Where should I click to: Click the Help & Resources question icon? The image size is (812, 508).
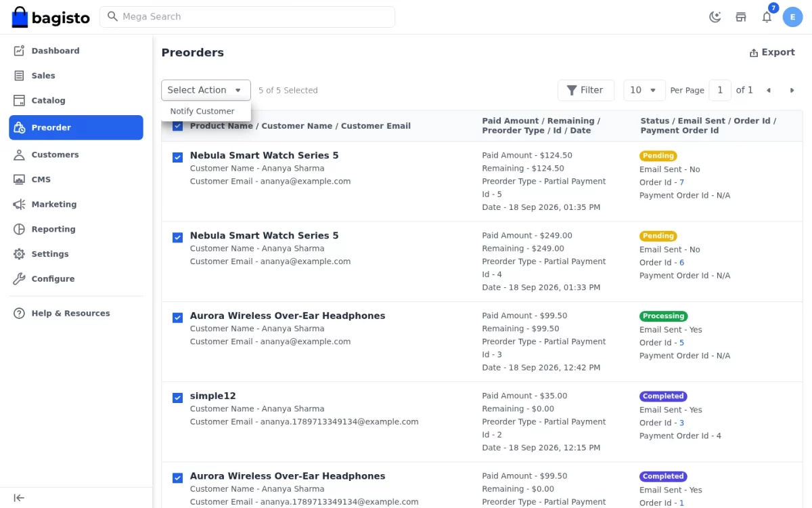point(19,313)
